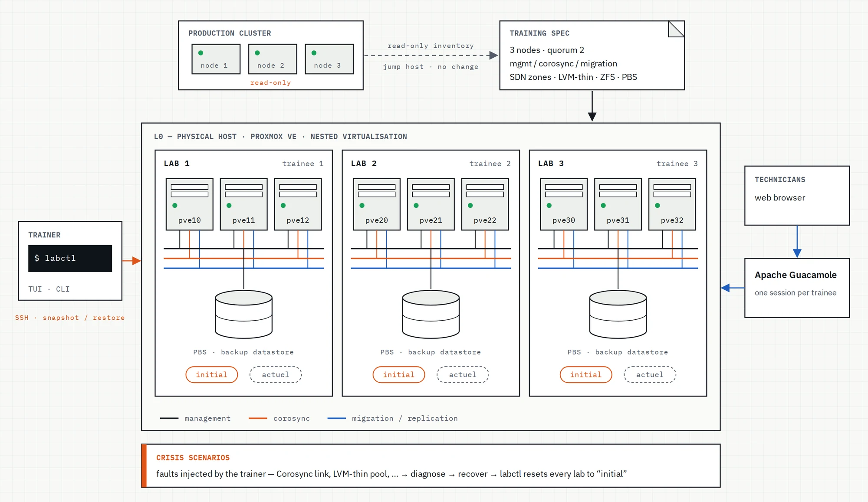Click black management legend swatch
The height and width of the screenshot is (502, 868).
tap(169, 418)
